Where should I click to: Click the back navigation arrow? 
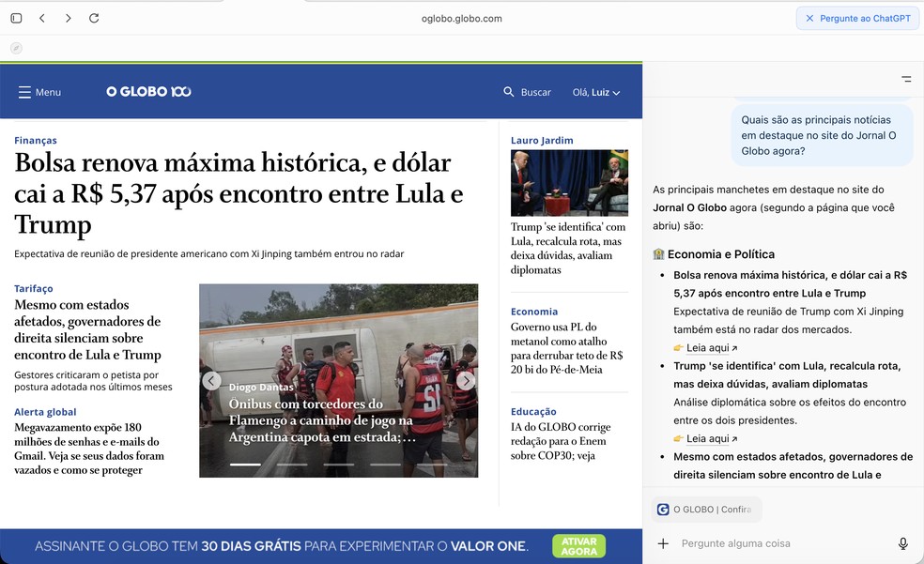(42, 17)
